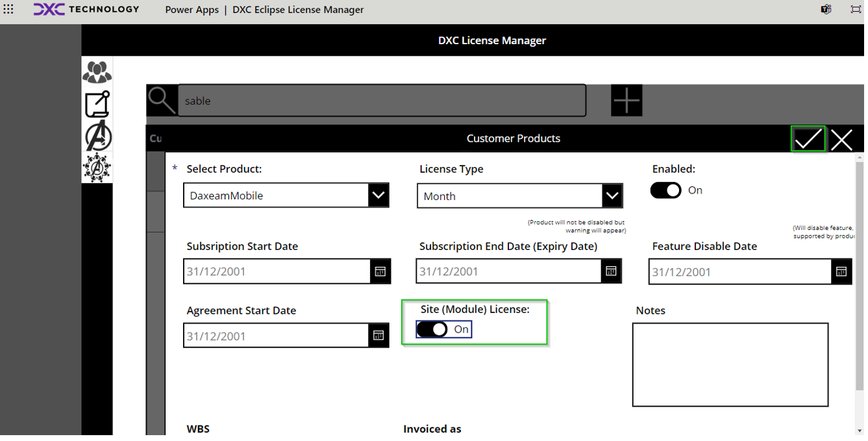Open the app launcher waffle icon
The image size is (868, 441).
click(x=8, y=10)
